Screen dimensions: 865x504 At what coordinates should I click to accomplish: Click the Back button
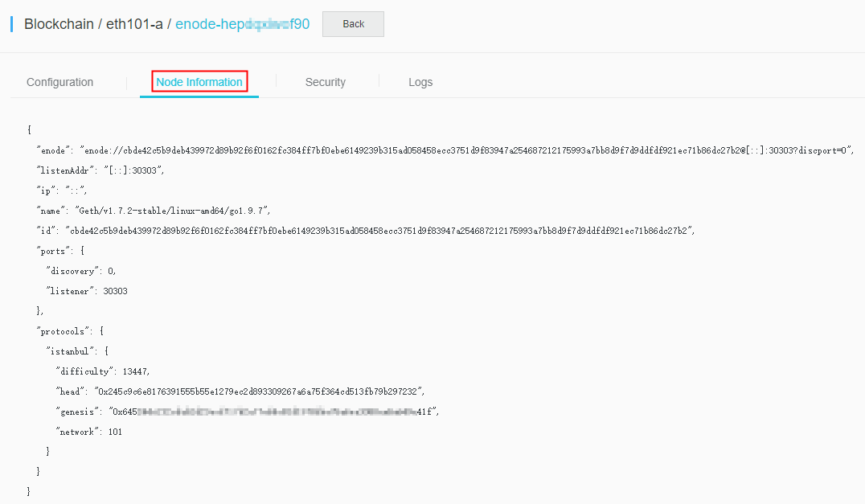coord(353,24)
